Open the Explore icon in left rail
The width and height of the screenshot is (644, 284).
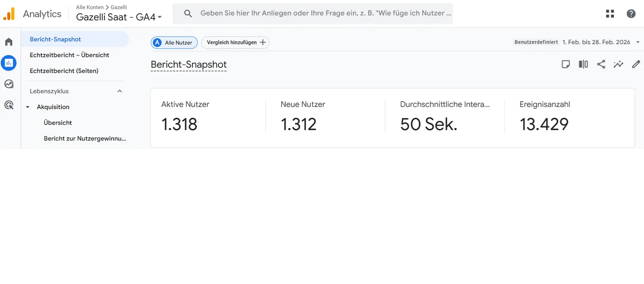[9, 84]
